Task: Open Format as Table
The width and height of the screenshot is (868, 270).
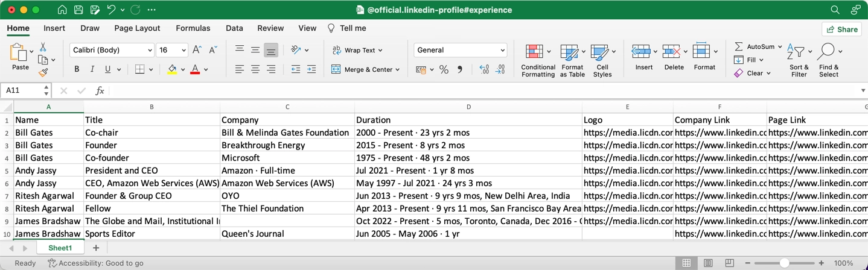Action: (x=572, y=60)
